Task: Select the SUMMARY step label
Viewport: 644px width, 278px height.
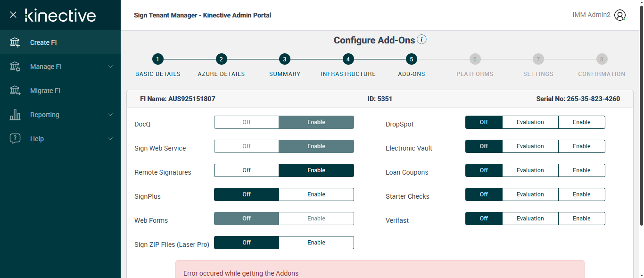Action: tap(285, 74)
